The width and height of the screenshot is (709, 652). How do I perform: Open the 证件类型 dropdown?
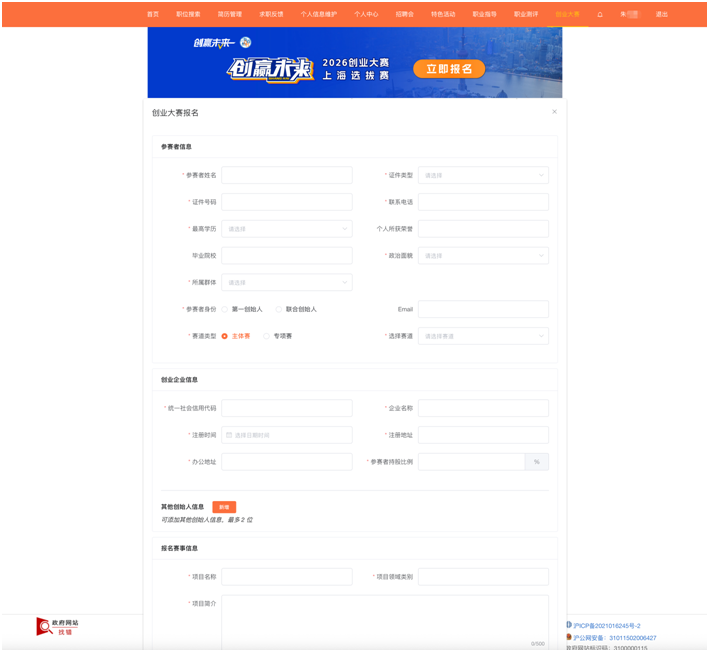[x=483, y=175]
